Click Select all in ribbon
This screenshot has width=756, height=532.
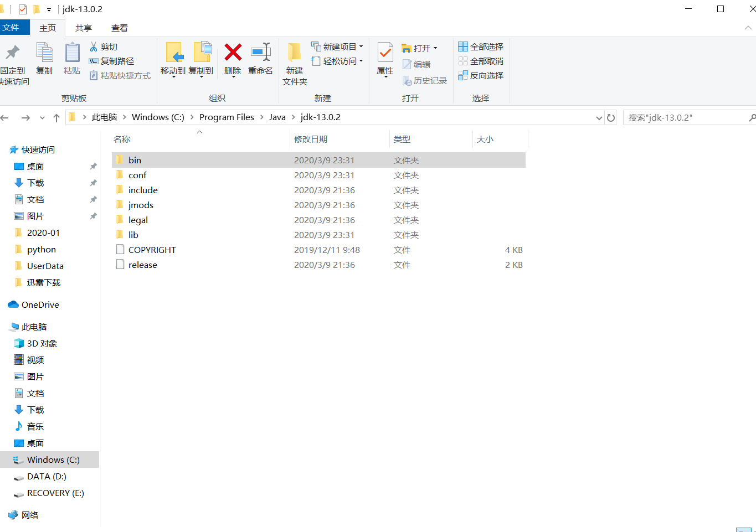[481, 47]
